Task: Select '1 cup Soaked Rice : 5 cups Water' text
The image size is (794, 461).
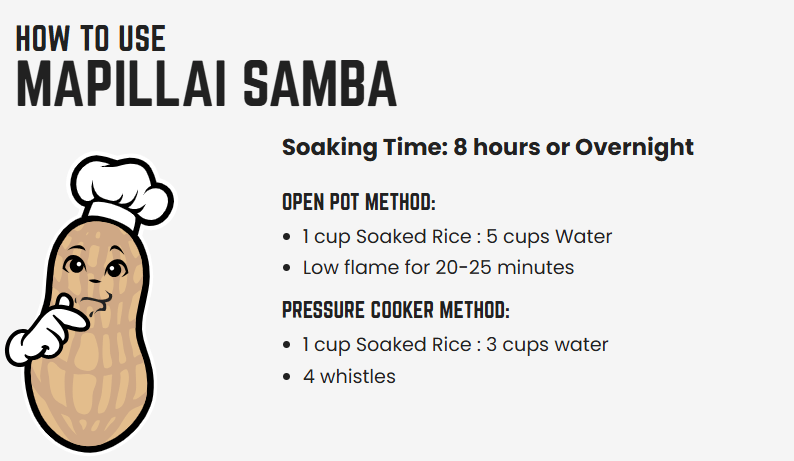Action: pos(457,237)
